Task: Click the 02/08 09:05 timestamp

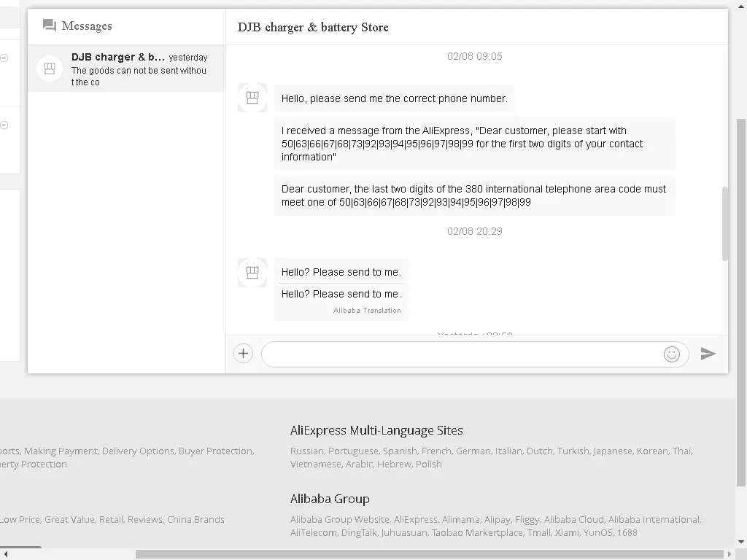Action: [x=474, y=56]
